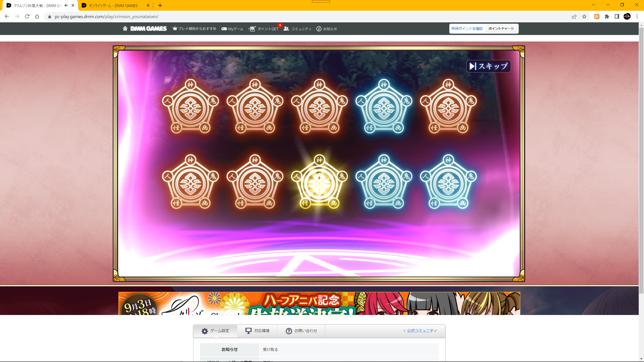Open プレイ傾向からおすすめ menu item

(x=194, y=29)
